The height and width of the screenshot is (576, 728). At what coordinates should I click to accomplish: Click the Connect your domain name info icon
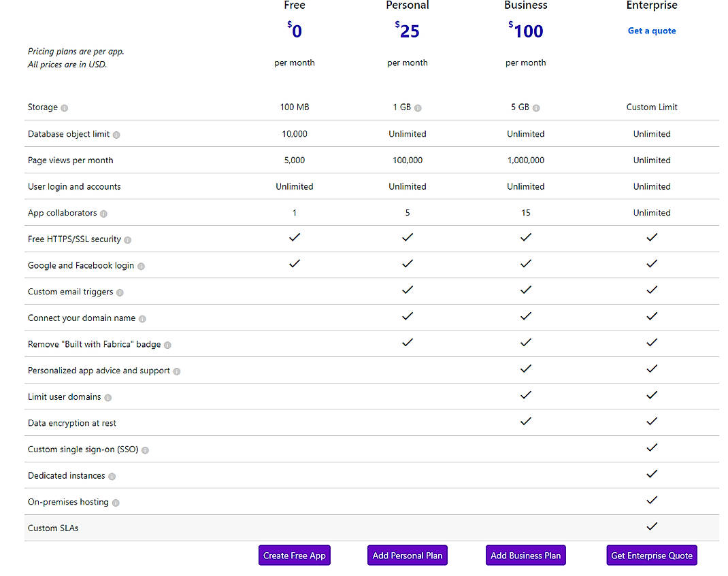pyautogui.click(x=144, y=318)
